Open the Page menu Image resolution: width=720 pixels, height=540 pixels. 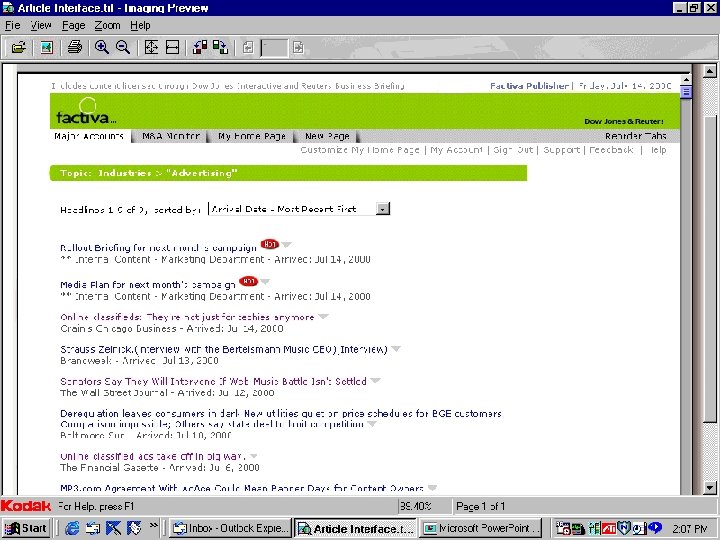pos(73,25)
